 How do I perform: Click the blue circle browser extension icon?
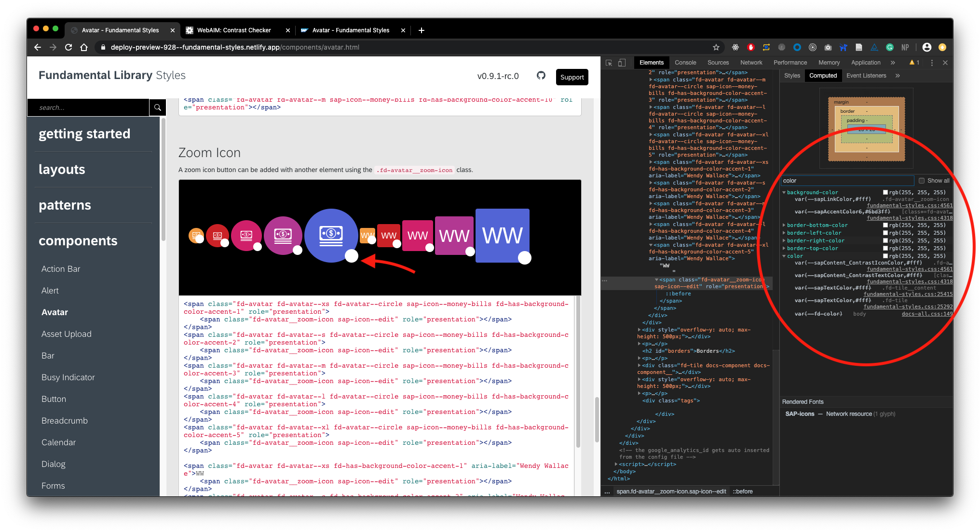pos(797,47)
